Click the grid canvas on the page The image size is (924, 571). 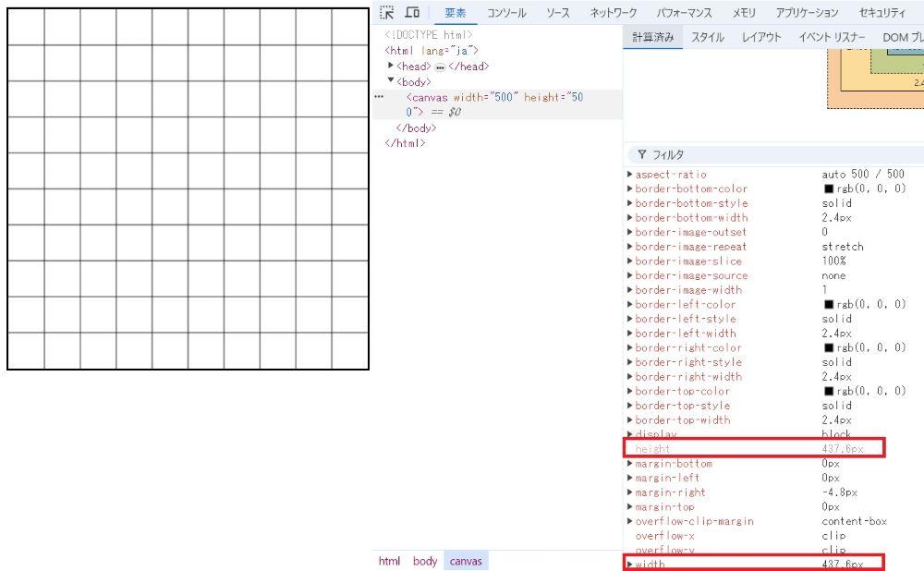(x=188, y=189)
